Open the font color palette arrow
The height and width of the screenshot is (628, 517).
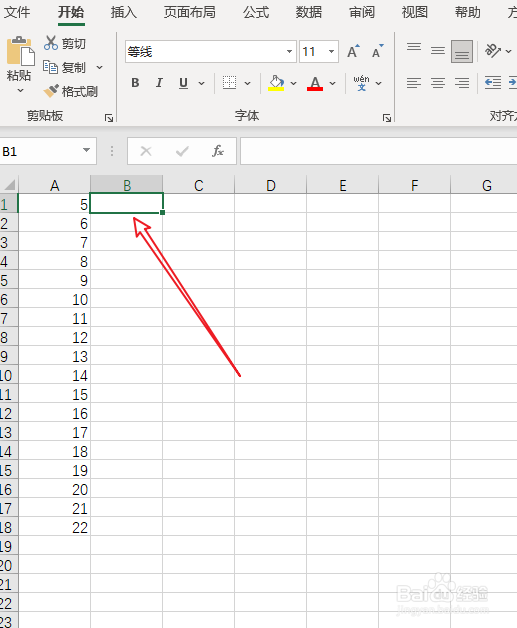coord(332,83)
